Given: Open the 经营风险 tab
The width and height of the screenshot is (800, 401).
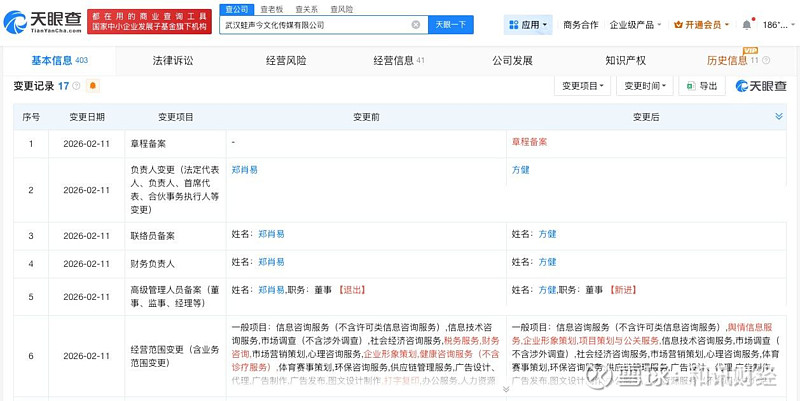Looking at the screenshot, I should coord(286,61).
